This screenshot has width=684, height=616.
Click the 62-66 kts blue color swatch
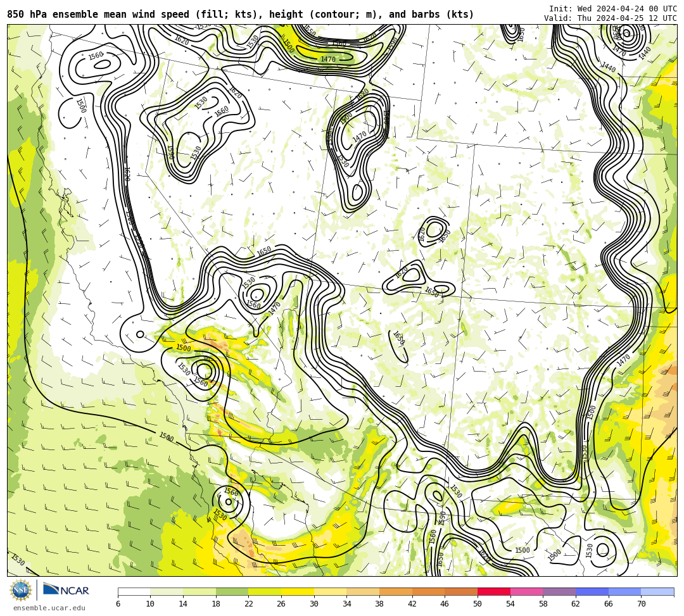tap(592, 591)
